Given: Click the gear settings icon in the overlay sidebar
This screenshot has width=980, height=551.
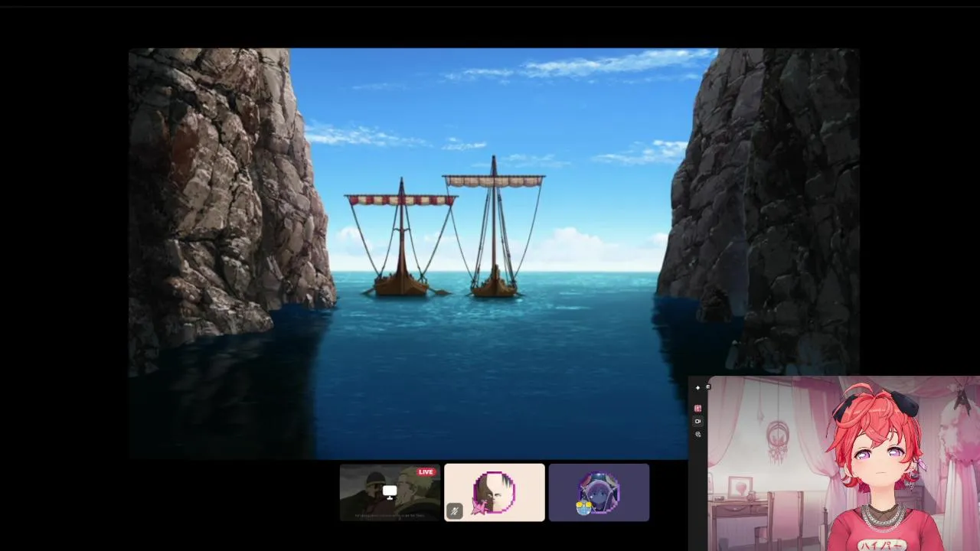Looking at the screenshot, I should pyautogui.click(x=697, y=434).
